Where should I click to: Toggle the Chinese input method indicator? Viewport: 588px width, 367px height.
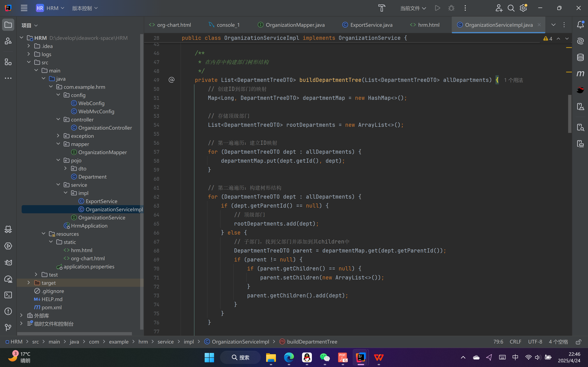[x=515, y=357]
